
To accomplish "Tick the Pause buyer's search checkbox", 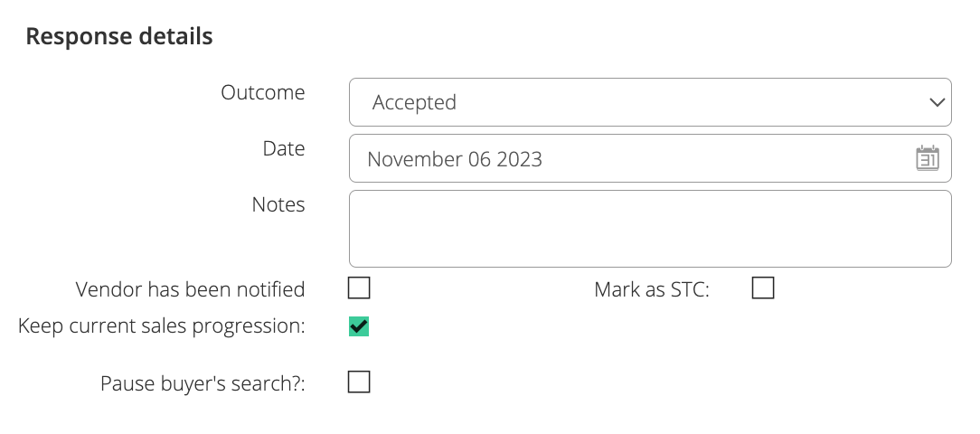I will [359, 382].
